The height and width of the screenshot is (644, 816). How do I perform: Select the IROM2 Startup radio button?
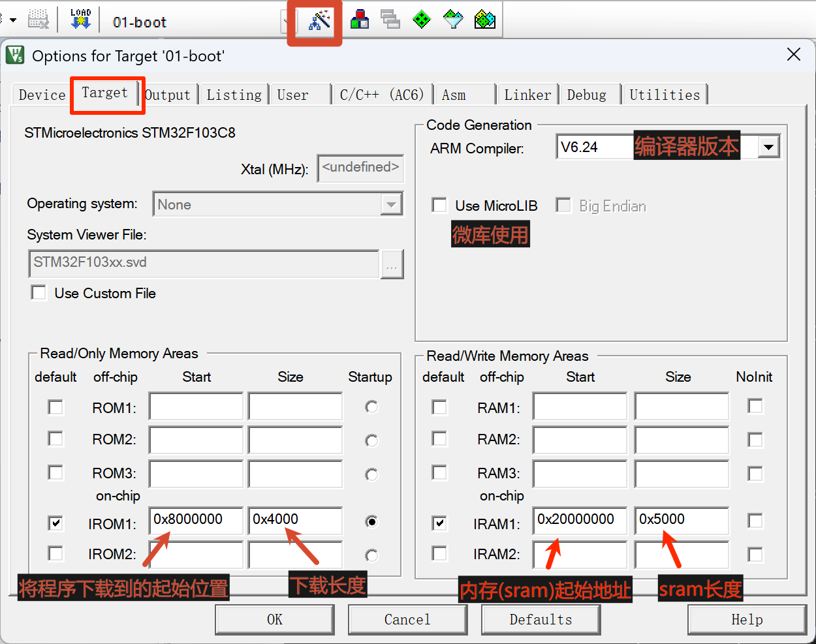pos(371,555)
